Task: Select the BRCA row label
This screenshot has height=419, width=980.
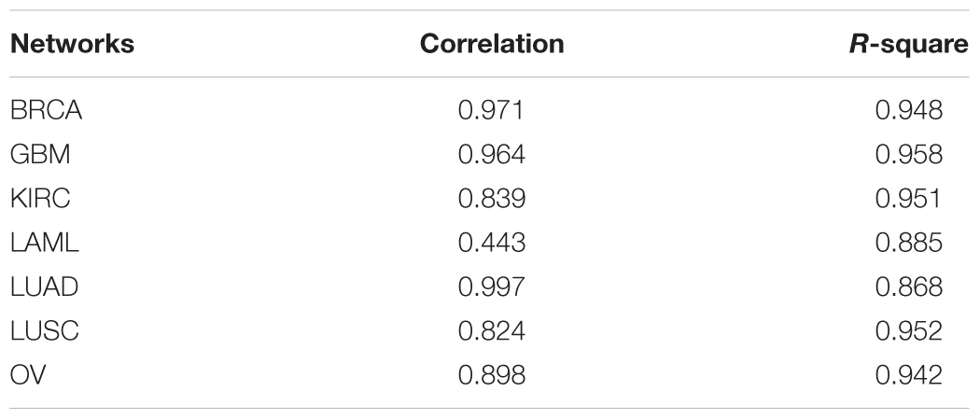Action: (x=47, y=110)
